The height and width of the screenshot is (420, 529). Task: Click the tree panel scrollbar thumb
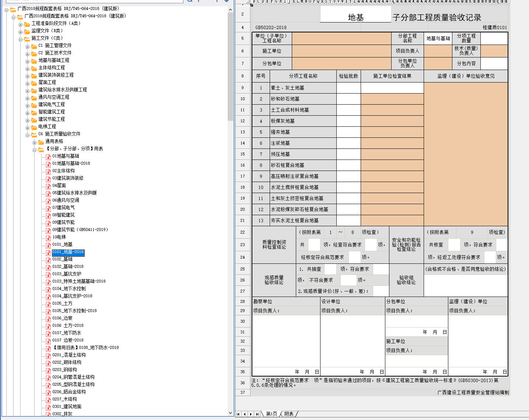pyautogui.click(x=231, y=66)
